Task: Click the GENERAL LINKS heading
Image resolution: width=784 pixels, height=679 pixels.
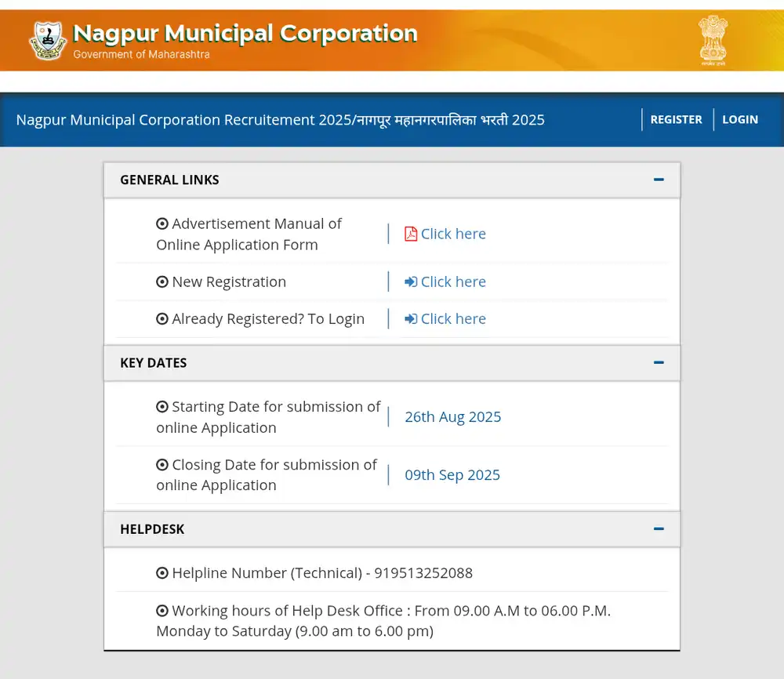Action: coord(169,180)
